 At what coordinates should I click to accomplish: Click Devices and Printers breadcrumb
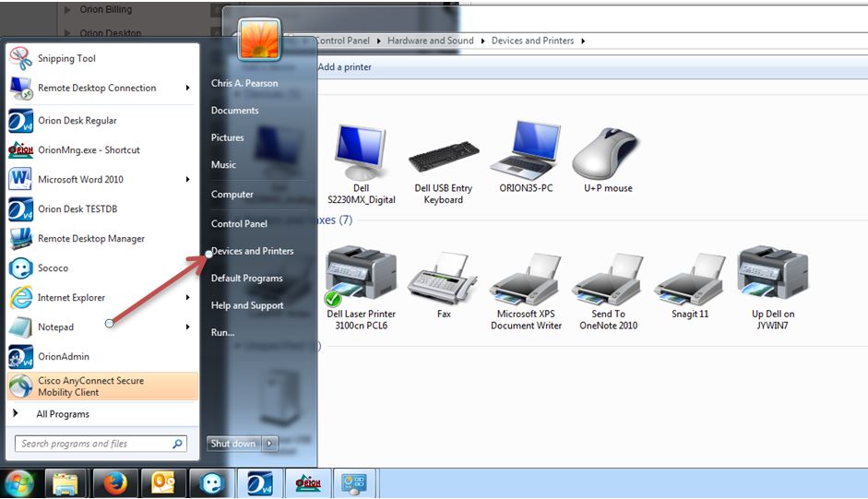(532, 41)
